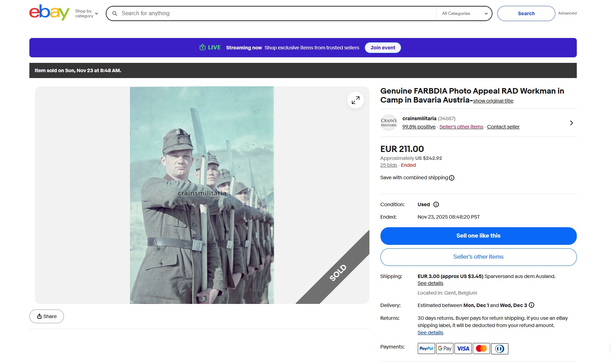Click the Share button

[x=47, y=316]
